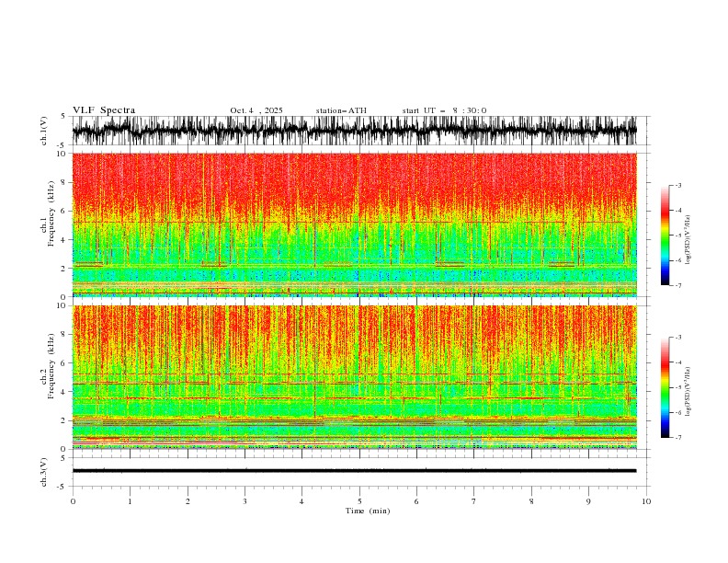The height and width of the screenshot is (563, 728).
Task: Click time axis tick label "8"
Action: (531, 501)
